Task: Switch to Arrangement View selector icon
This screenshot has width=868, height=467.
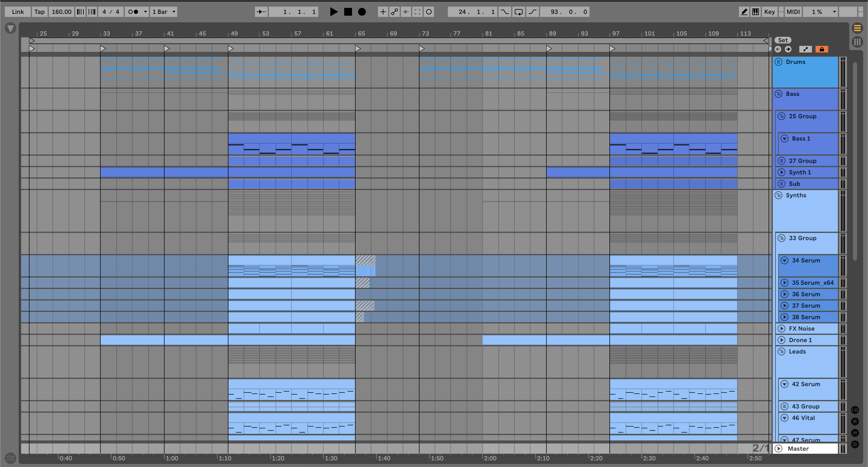Action: (x=857, y=28)
